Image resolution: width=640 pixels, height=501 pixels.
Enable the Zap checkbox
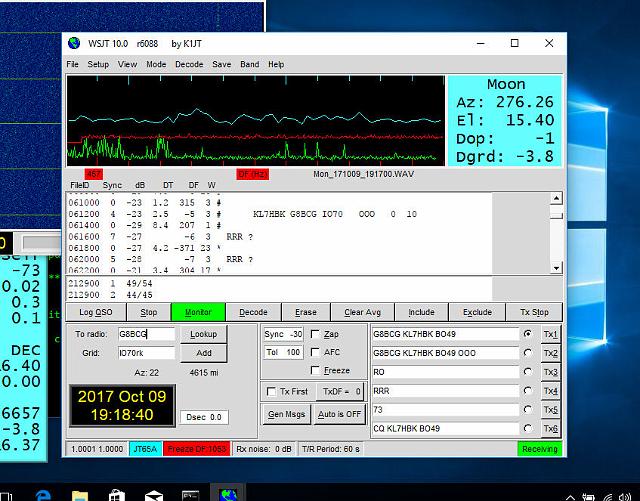point(315,334)
